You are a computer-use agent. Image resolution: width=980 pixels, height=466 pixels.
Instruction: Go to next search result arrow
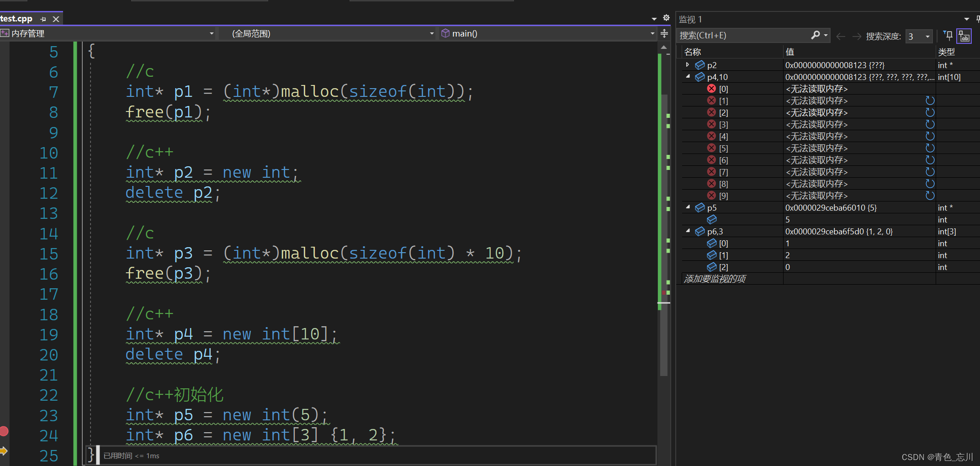[x=857, y=36]
